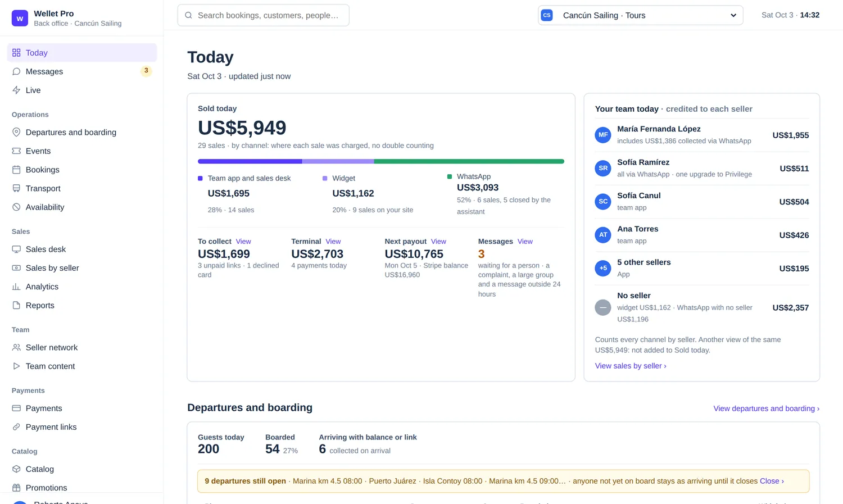Screen dimensions: 843x504
Task: Click Sofía Canul US$504 amount
Action: pos(794,202)
